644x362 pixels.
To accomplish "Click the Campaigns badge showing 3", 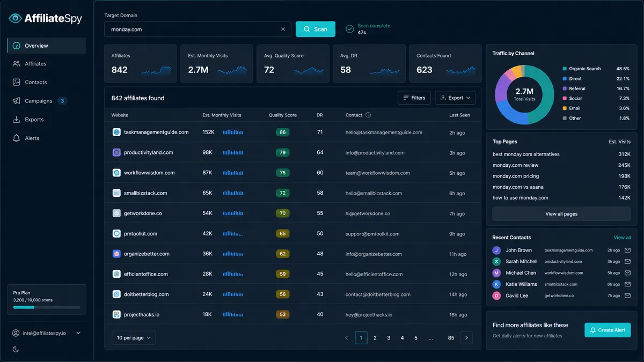I will [62, 101].
